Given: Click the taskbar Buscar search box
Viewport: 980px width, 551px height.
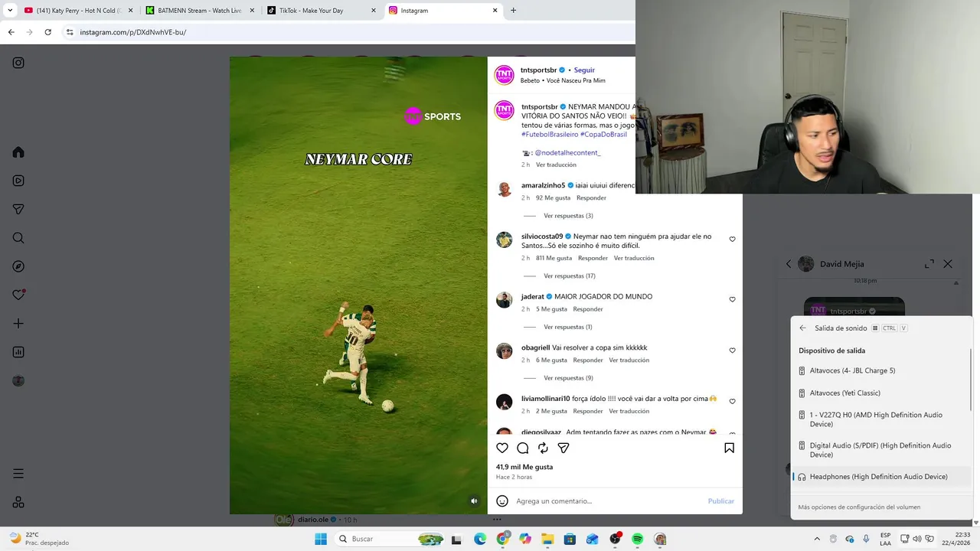Looking at the screenshot, I should click(x=390, y=539).
